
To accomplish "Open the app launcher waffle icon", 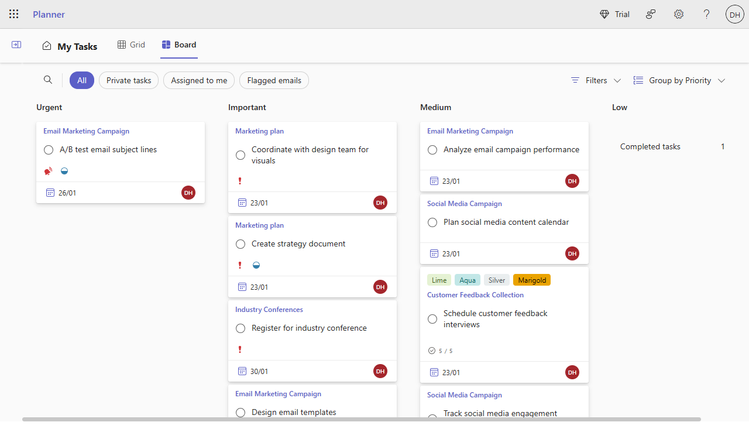I will point(14,14).
